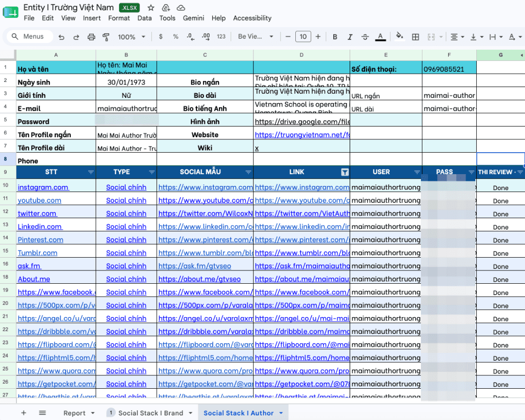This screenshot has height=420, width=525.
Task: Open the ask.fm/gtvseo sample link
Action: pyautogui.click(x=194, y=266)
